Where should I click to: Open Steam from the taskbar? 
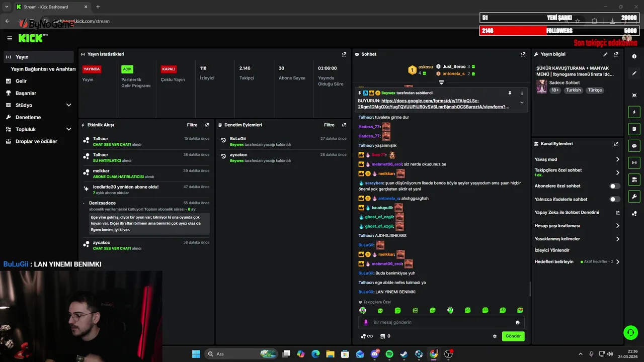(404, 354)
